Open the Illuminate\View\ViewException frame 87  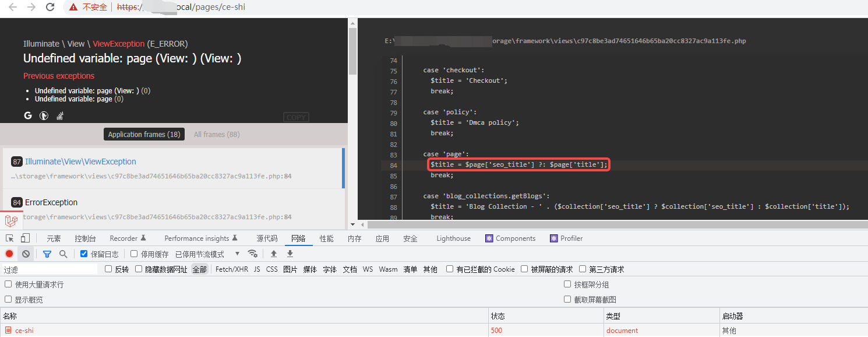[x=172, y=169]
